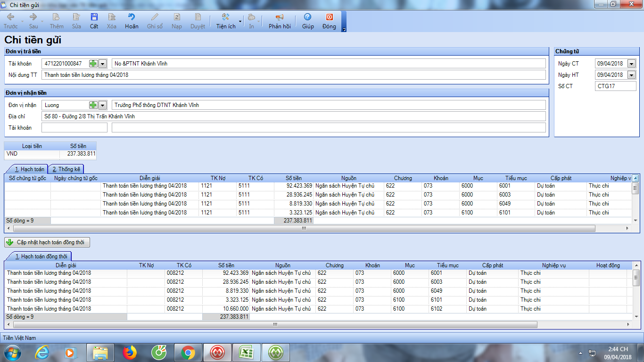Click the VND currency cell

32,154
